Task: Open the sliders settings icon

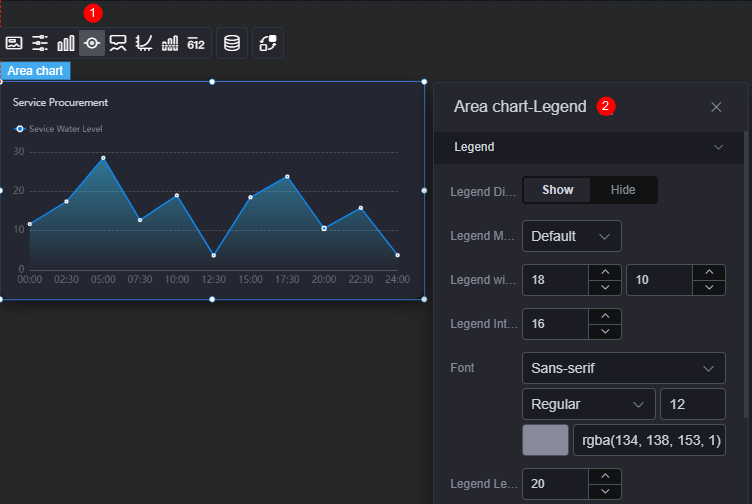Action: tap(40, 43)
